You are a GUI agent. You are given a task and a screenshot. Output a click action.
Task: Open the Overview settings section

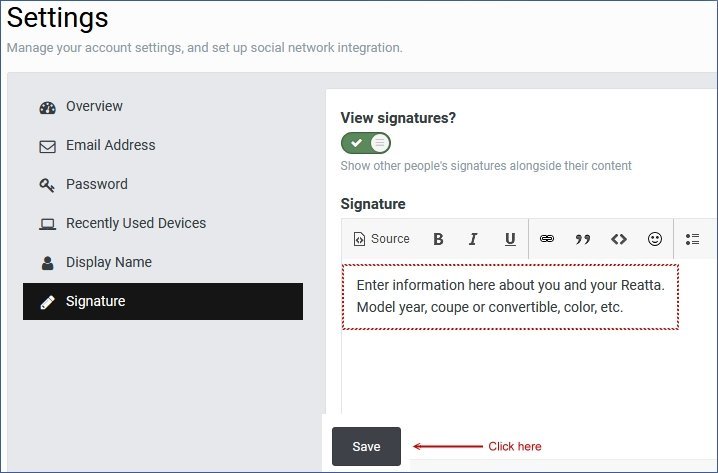click(x=94, y=107)
